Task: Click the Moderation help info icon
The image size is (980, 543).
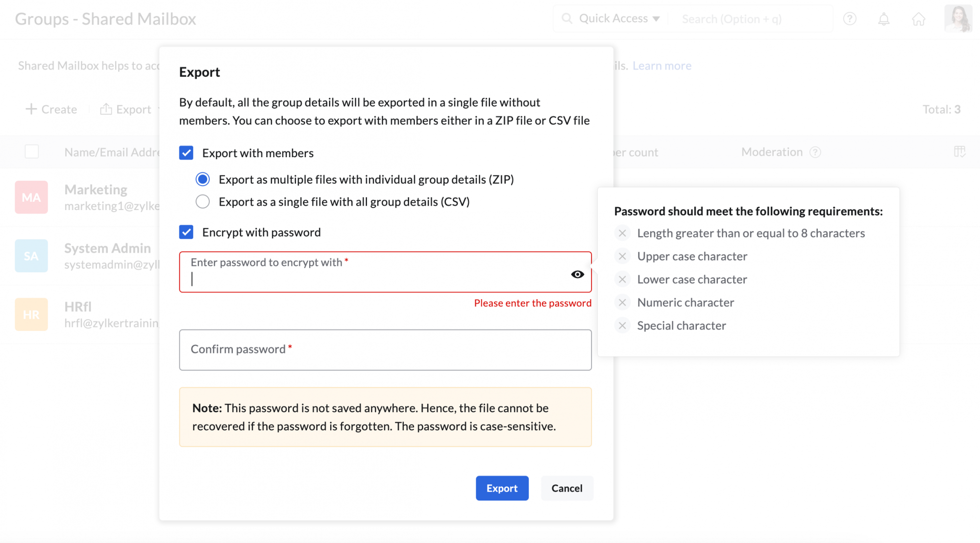Action: click(815, 152)
